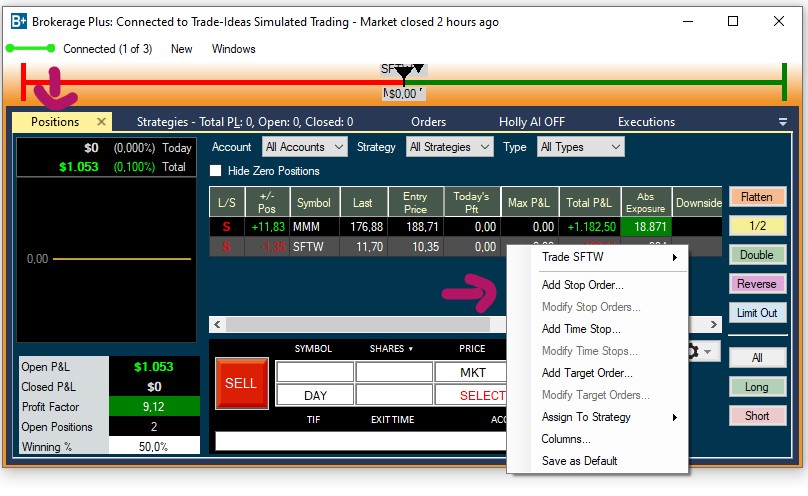Click the position marker on P&L slider

coord(404,76)
